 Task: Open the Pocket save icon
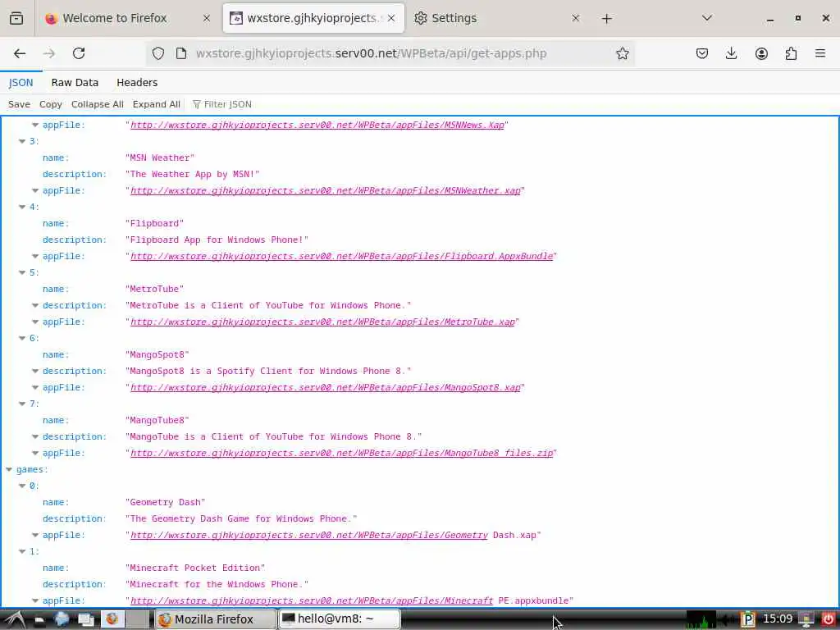[702, 53]
